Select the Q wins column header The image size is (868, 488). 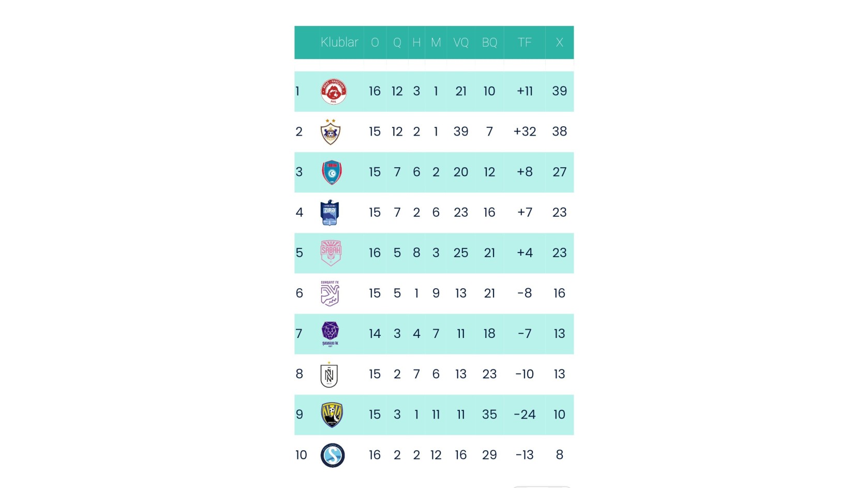click(x=397, y=42)
